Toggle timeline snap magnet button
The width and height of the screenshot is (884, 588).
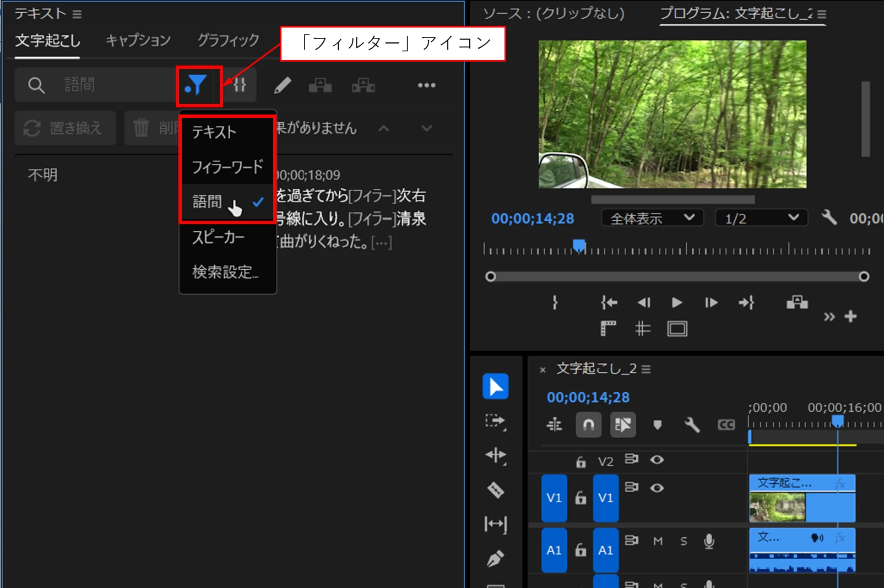(x=588, y=424)
